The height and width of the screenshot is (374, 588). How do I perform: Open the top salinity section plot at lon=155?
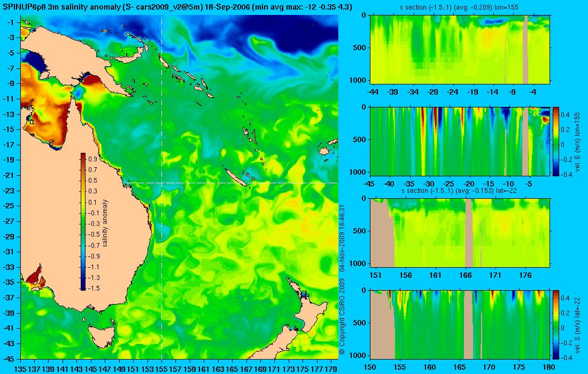tap(460, 49)
